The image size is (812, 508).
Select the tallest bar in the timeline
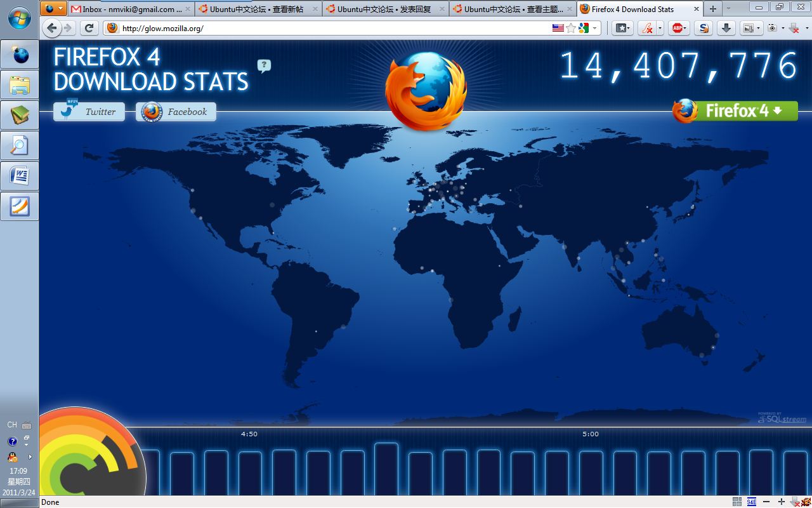[386, 469]
